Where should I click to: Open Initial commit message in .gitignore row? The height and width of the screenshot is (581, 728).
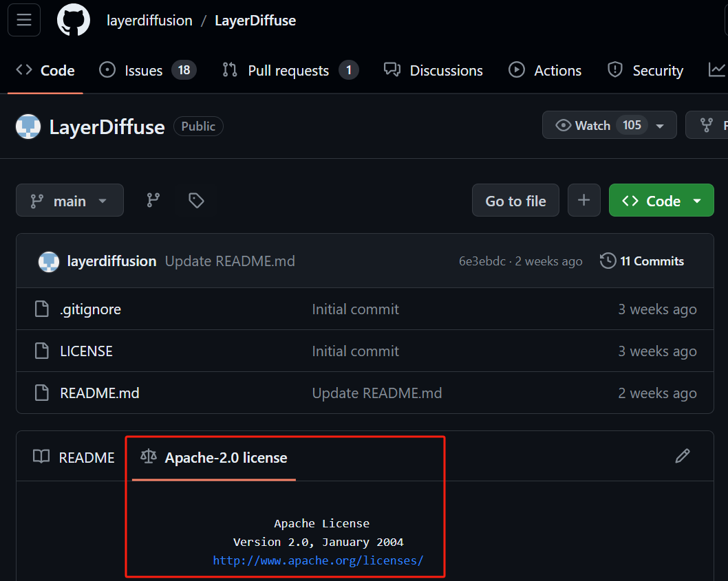(x=356, y=309)
